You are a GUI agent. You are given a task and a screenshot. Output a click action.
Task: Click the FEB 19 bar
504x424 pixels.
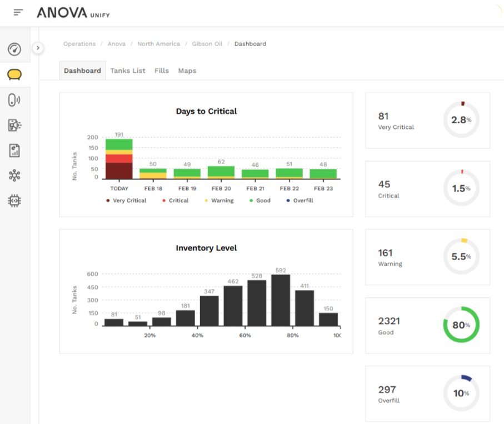pyautogui.click(x=187, y=173)
